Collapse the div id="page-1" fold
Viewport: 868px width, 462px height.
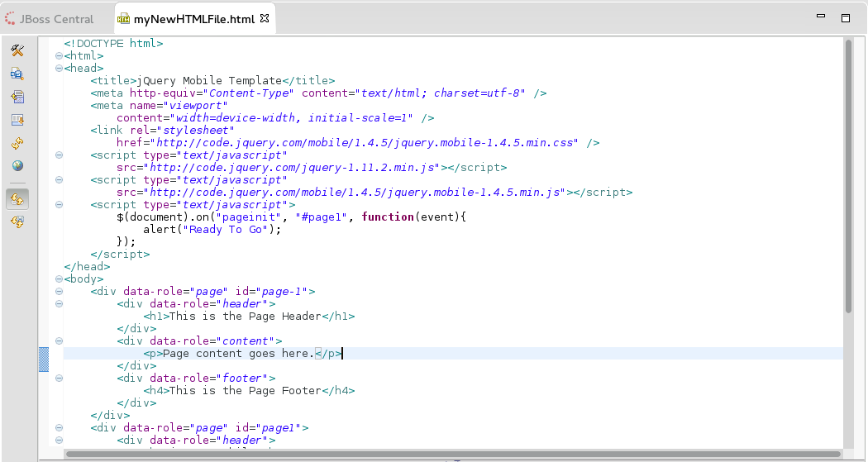[x=59, y=291]
